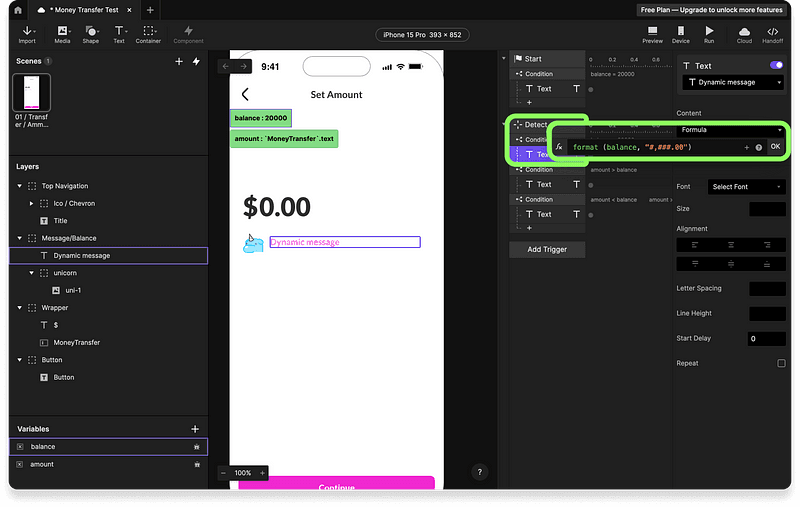Collapse the Wrapper layer group
Image resolution: width=800 pixels, height=507 pixels.
(19, 308)
